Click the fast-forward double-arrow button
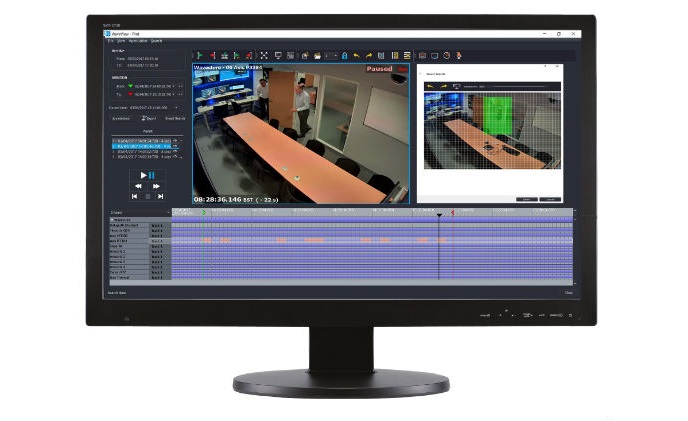This screenshot has height=421, width=688. click(156, 186)
